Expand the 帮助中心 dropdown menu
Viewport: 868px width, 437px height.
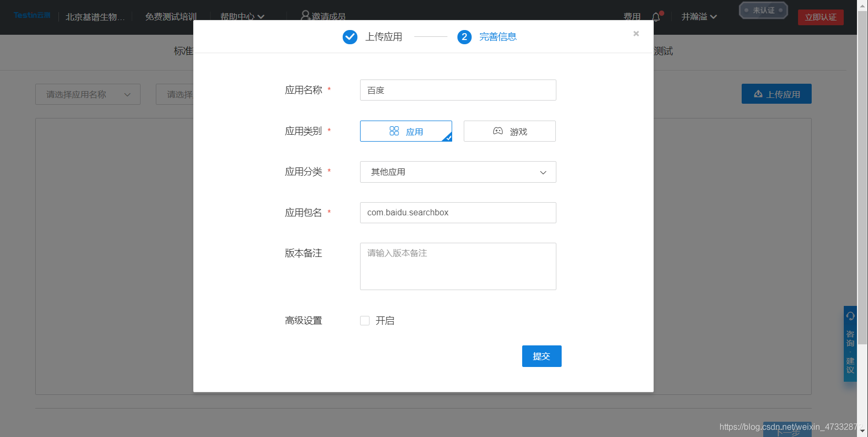pos(242,17)
